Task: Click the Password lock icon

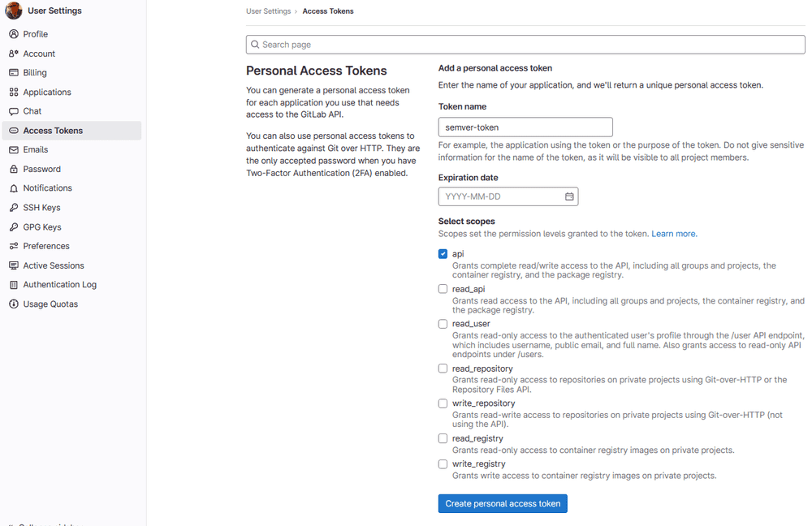Action: (x=14, y=169)
